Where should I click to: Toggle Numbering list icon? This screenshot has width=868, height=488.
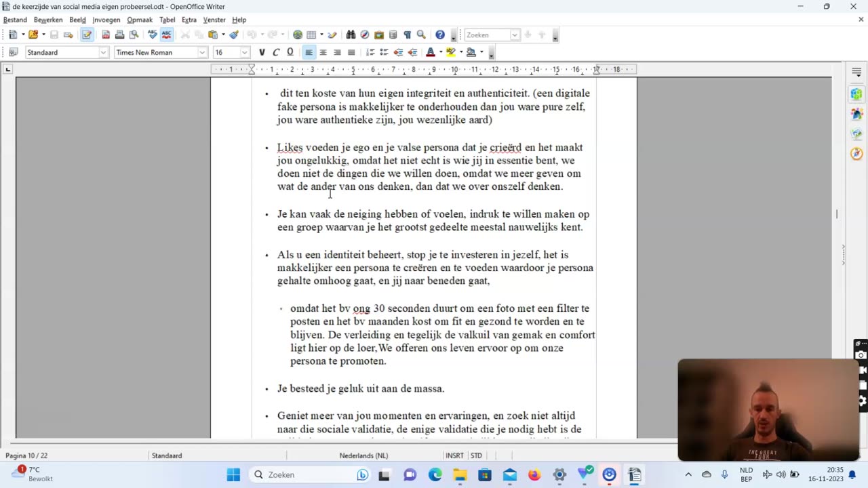(370, 52)
